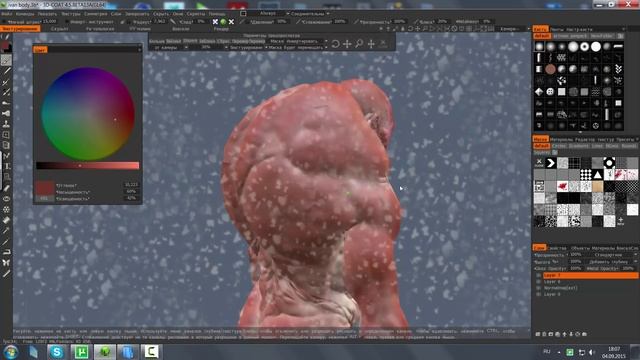The image size is (640, 360).
Task: Click the magnifier scale icon in parameters panel
Action: click(x=359, y=44)
